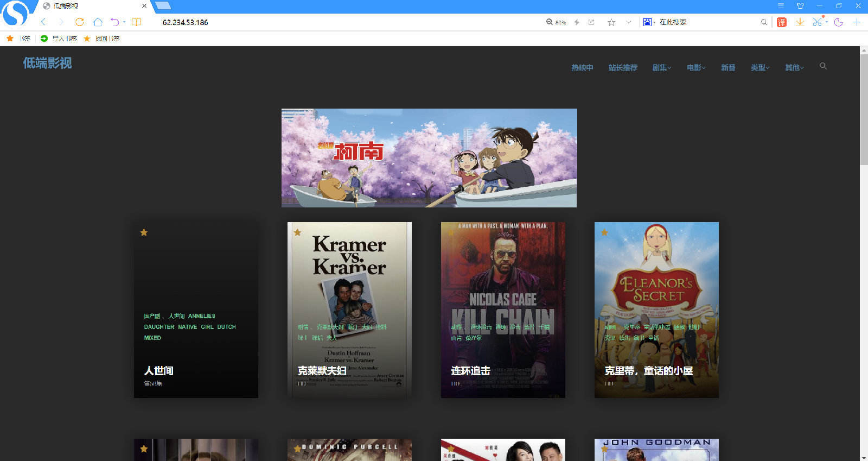The height and width of the screenshot is (461, 868).
Task: Open the 类型 dropdown menu
Action: coord(759,68)
